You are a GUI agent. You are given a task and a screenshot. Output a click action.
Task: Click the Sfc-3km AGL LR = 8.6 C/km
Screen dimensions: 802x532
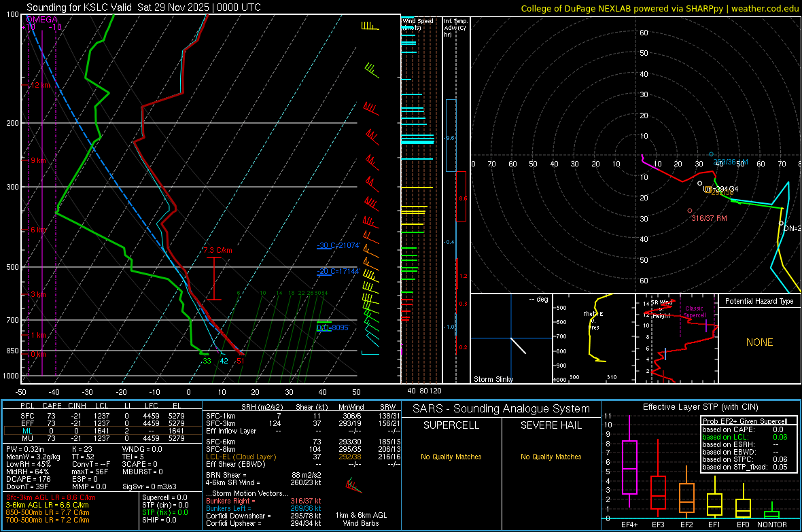51,497
